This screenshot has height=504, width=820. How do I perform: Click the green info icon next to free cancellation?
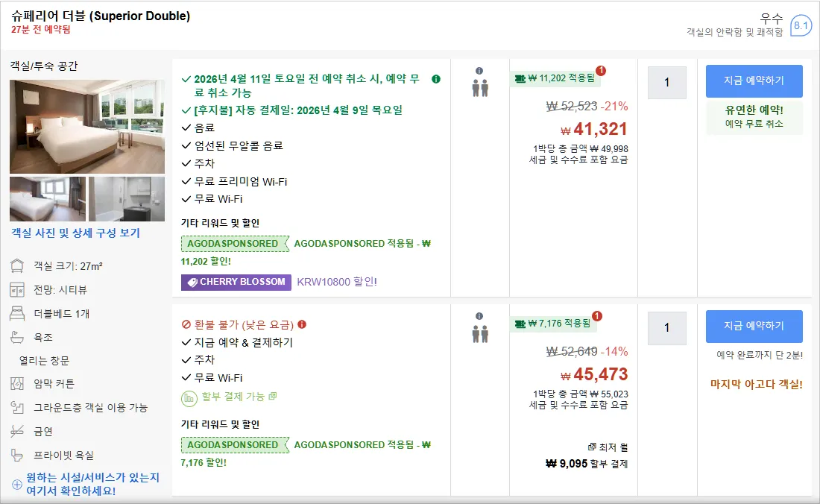[x=436, y=79]
